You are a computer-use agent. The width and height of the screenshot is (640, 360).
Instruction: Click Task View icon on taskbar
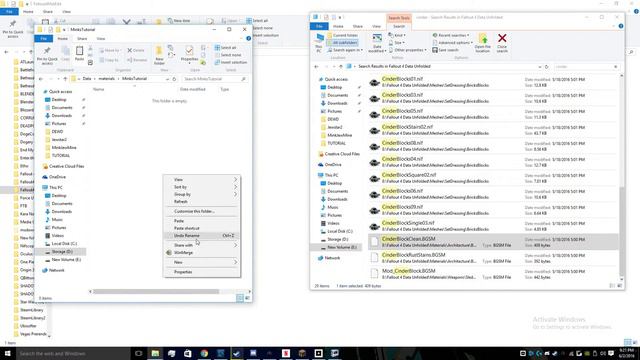(138, 353)
